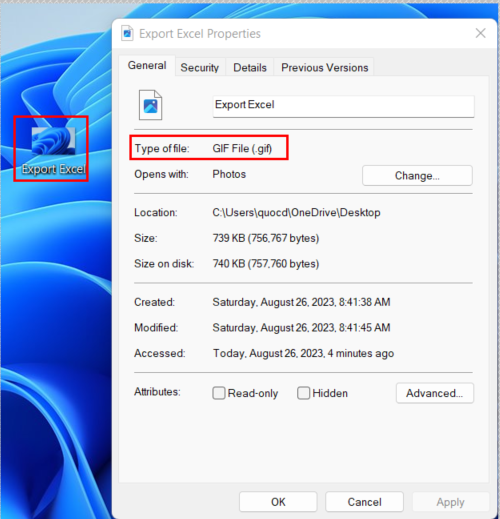Screen dimensions: 500x519
Task: Open the Previous Versions tab
Action: coord(324,68)
